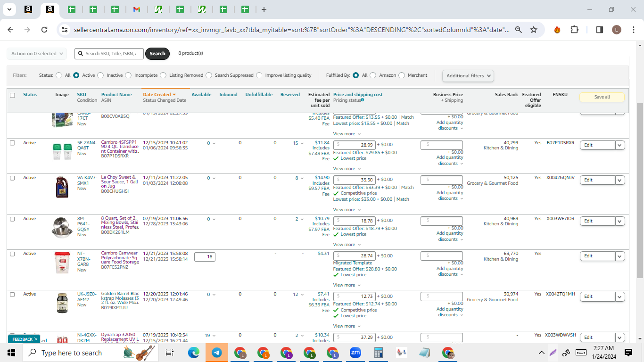Open the mixing bowls product image

click(x=62, y=228)
